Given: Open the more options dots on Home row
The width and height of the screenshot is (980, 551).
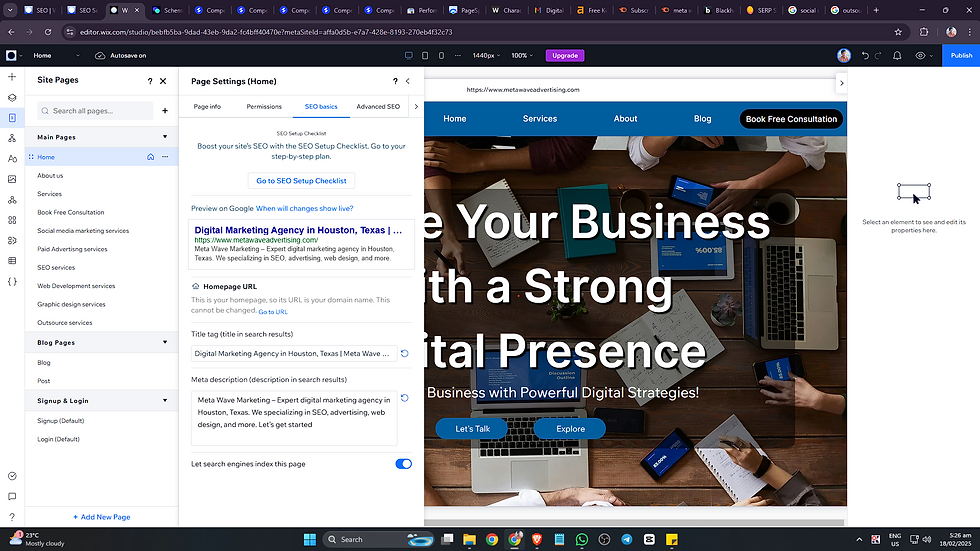Looking at the screenshot, I should tap(165, 157).
